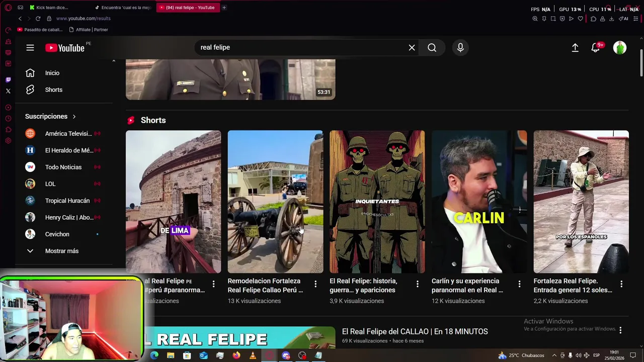The width and height of the screenshot is (644, 362).
Task: Open more options for 'En 18 MINUTOS' video
Action: click(x=620, y=330)
